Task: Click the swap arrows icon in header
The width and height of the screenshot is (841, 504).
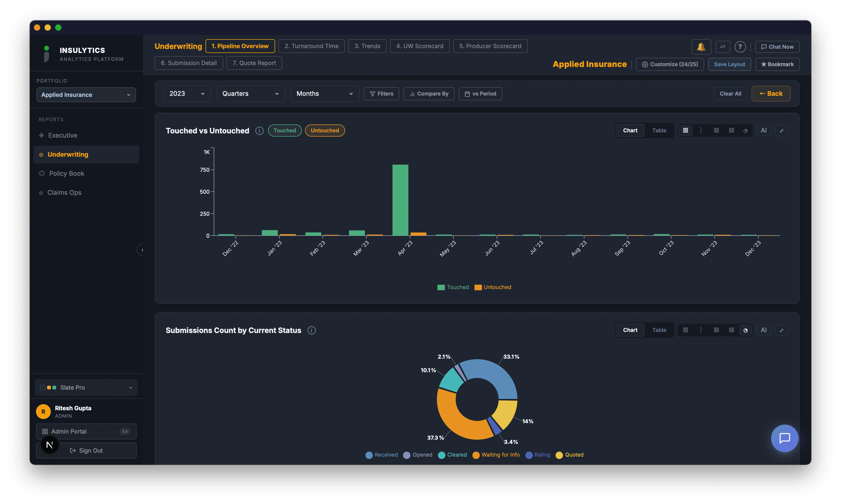Action: (x=722, y=47)
